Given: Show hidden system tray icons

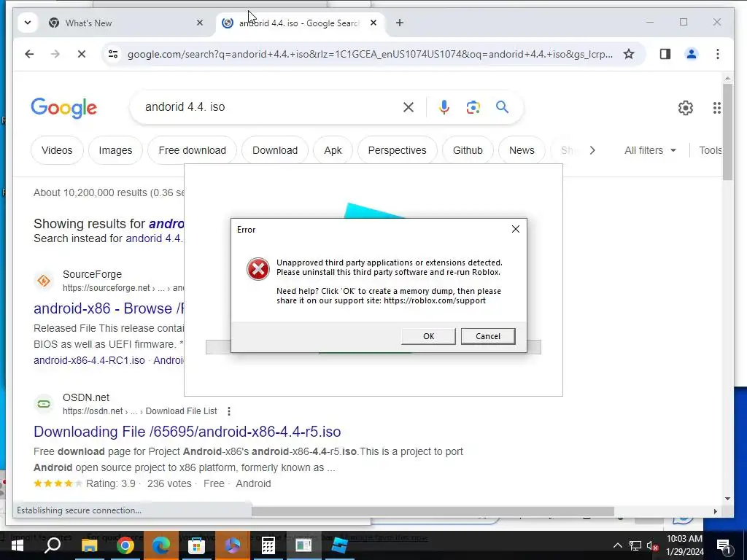Looking at the screenshot, I should (x=617, y=545).
